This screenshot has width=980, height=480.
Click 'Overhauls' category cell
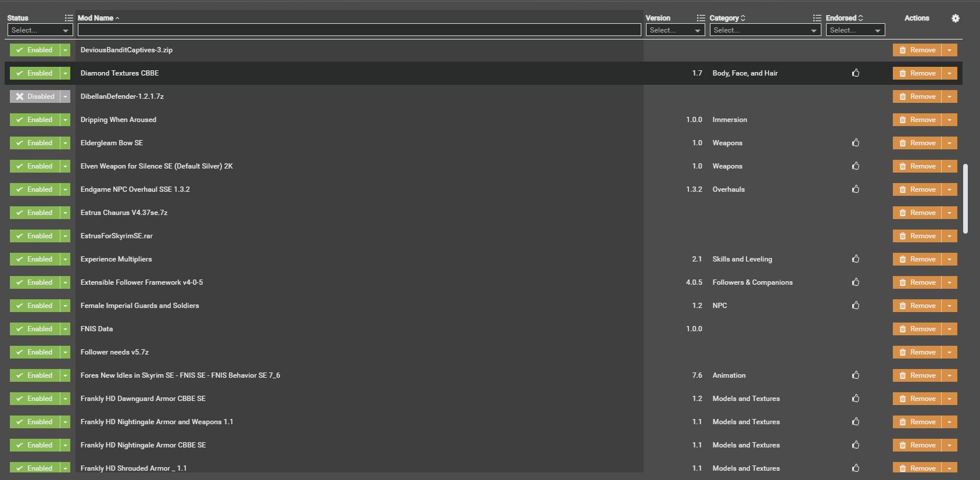[728, 189]
